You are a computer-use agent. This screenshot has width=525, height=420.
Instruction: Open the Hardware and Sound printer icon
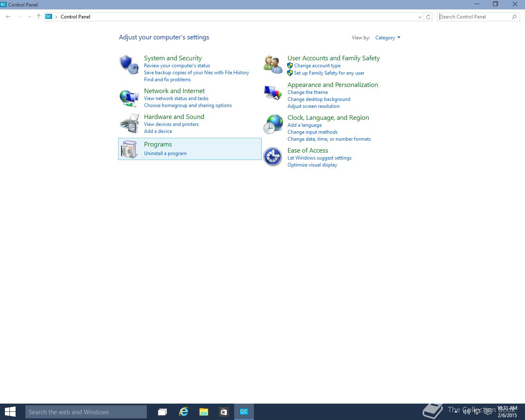coord(129,123)
